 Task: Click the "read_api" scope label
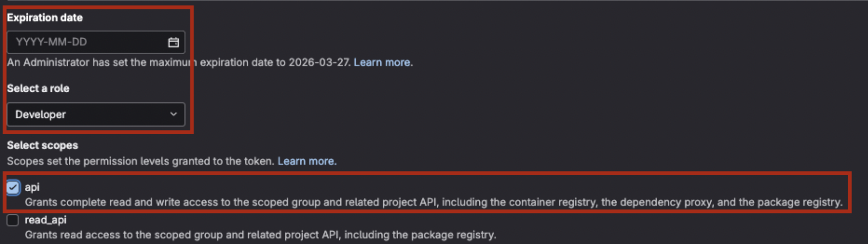46,220
